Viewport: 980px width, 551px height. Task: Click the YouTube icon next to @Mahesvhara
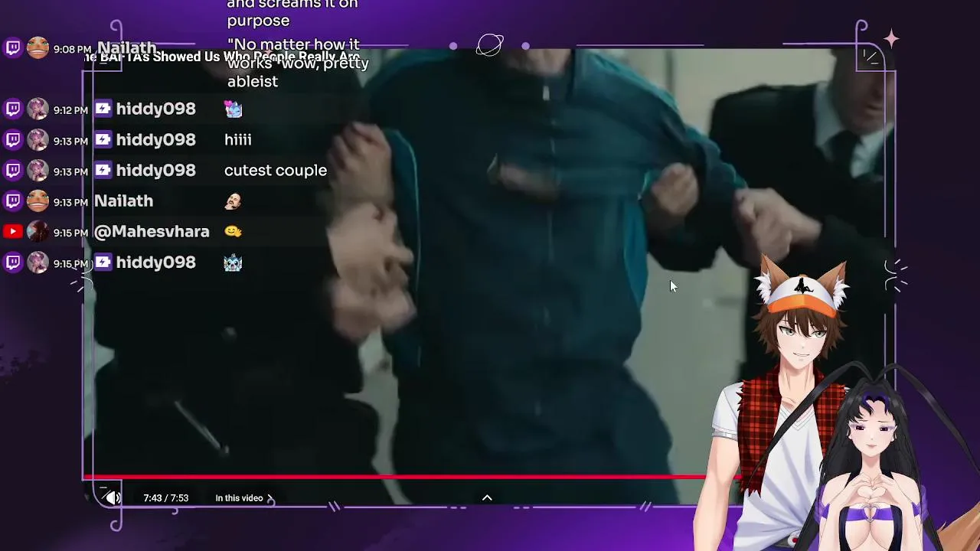(13, 232)
